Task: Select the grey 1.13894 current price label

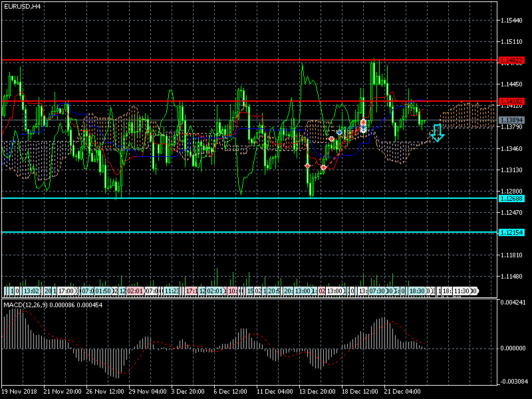Action: click(511, 120)
